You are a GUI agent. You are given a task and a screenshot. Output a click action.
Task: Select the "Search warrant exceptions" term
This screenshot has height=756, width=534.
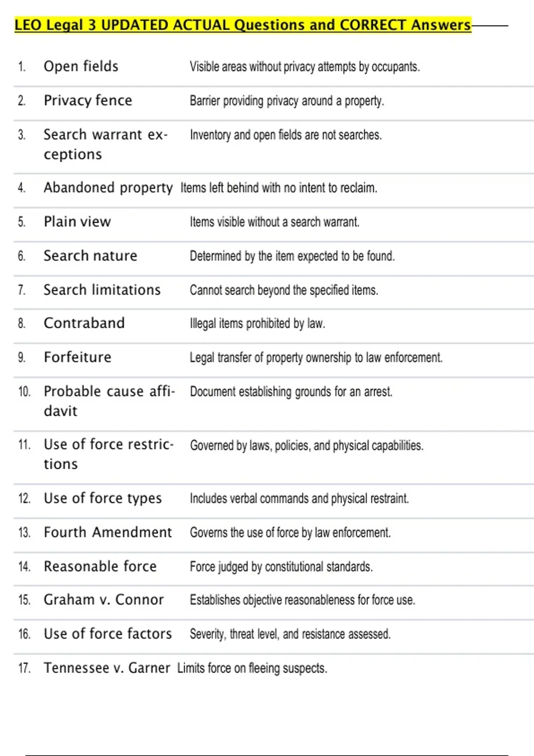105,144
